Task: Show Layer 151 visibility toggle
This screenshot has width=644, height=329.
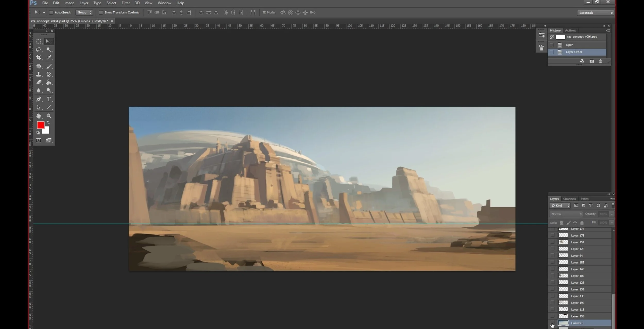Action: [552, 242]
